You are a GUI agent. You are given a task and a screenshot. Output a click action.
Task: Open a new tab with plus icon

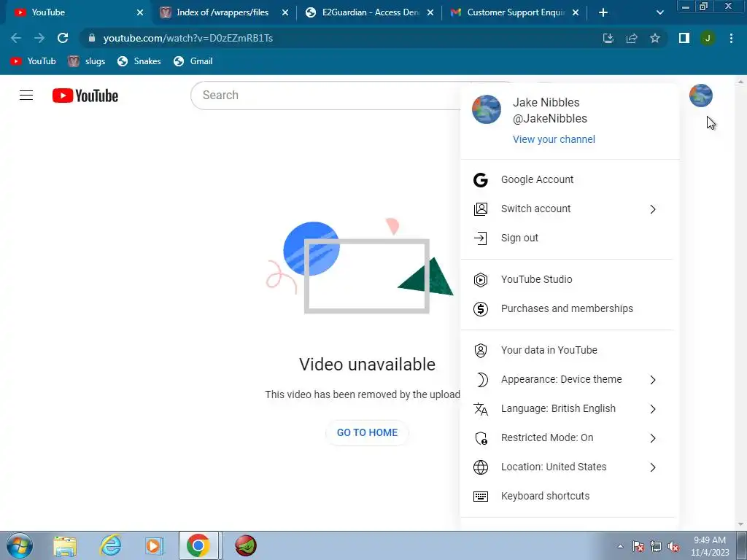603,12
